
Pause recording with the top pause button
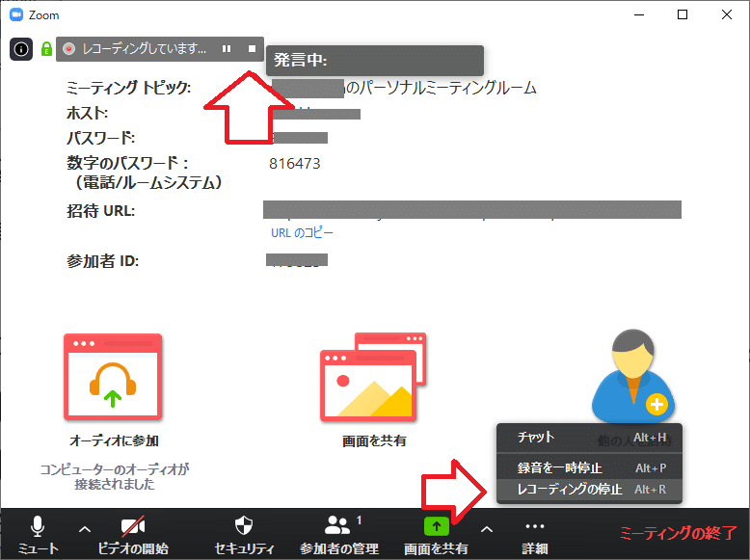[227, 49]
